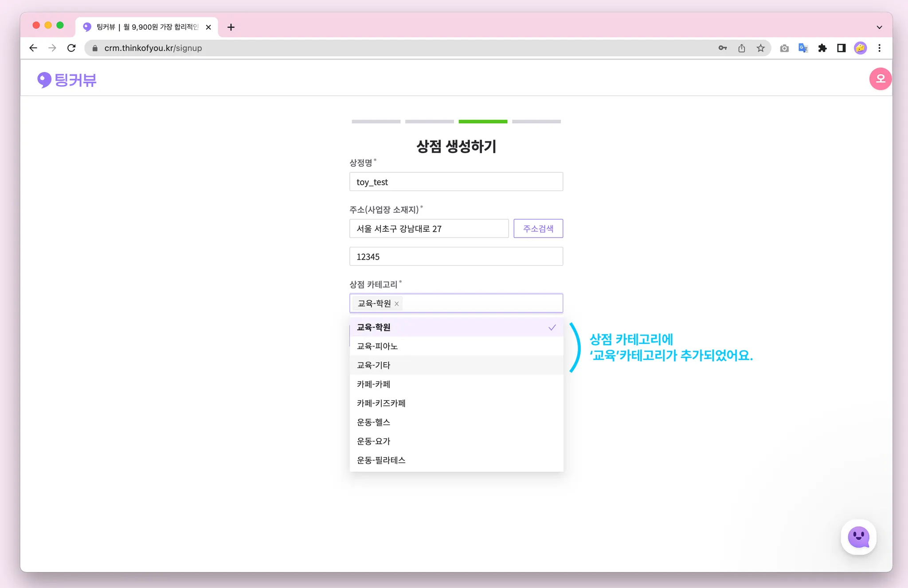
Task: Click the 상점명 input field
Action: point(456,182)
